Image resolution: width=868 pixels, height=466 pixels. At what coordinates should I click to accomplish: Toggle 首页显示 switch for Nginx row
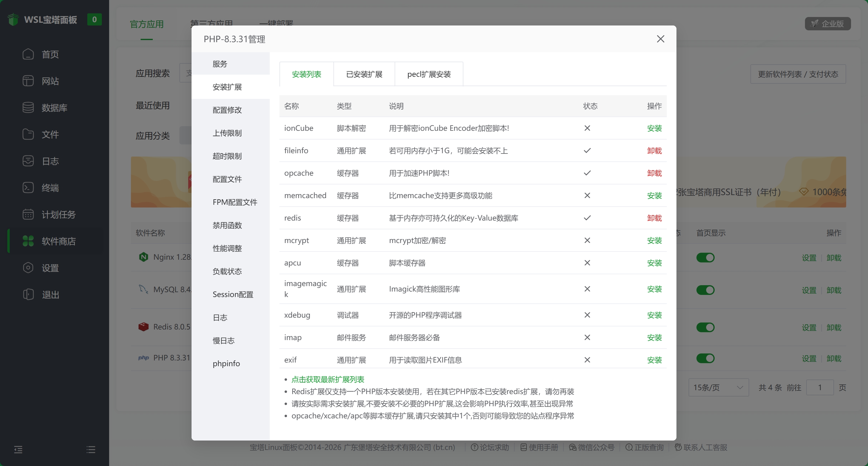(705, 258)
